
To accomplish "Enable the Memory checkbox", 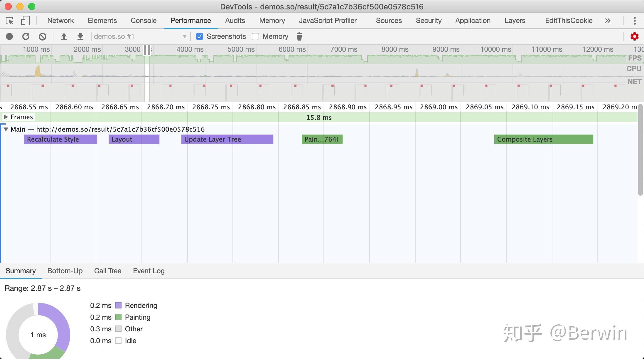I will [255, 36].
